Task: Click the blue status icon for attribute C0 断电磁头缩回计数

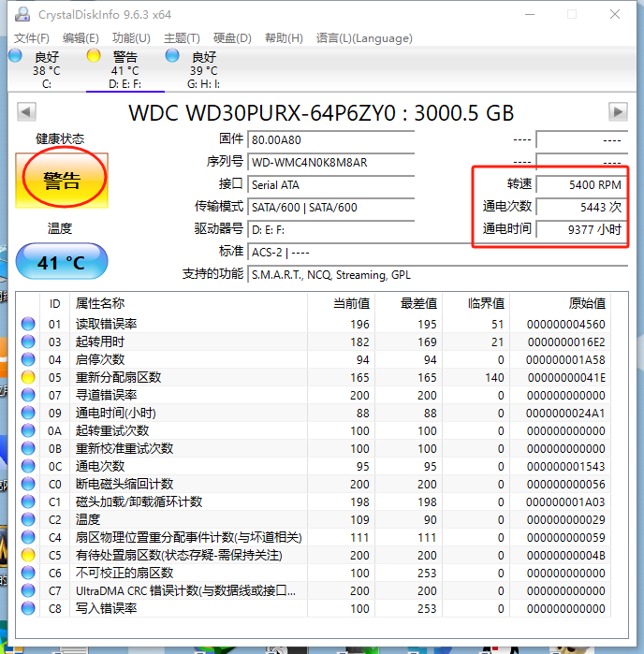Action: point(28,484)
